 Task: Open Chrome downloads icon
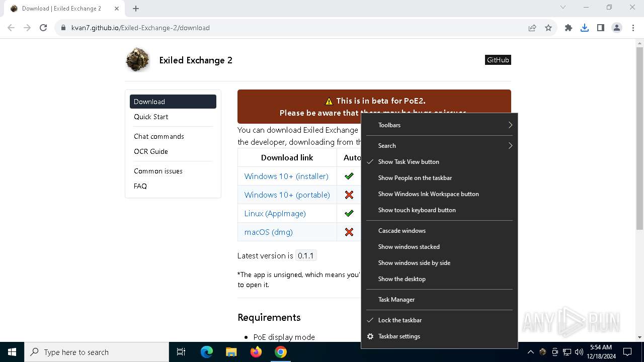(585, 28)
